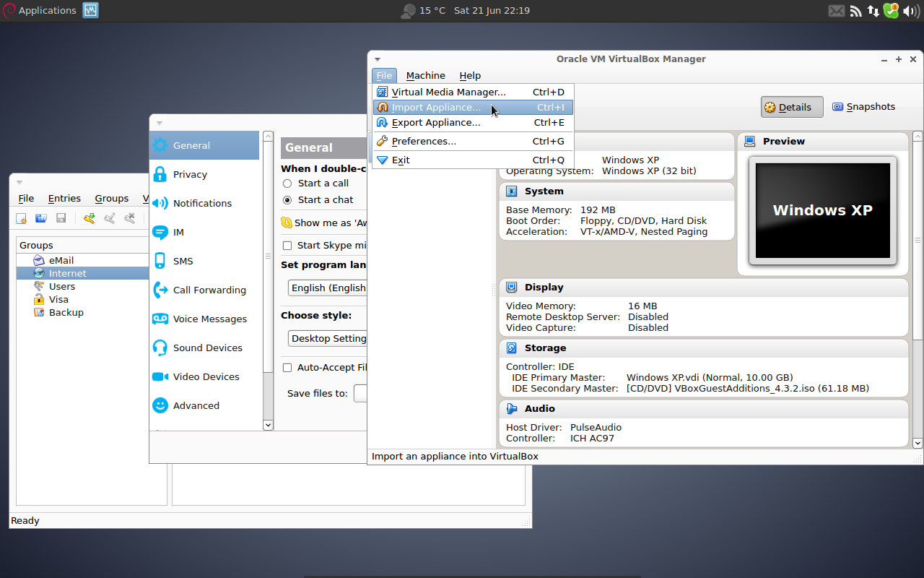Select the Visa group padlock icon

(39, 299)
